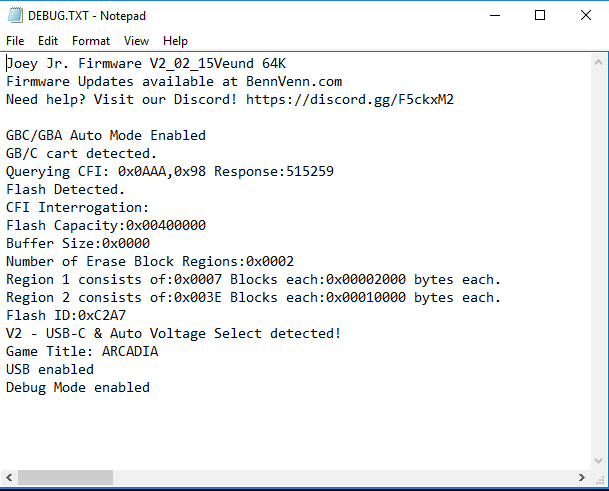Maximize the Notepad window

540,16
